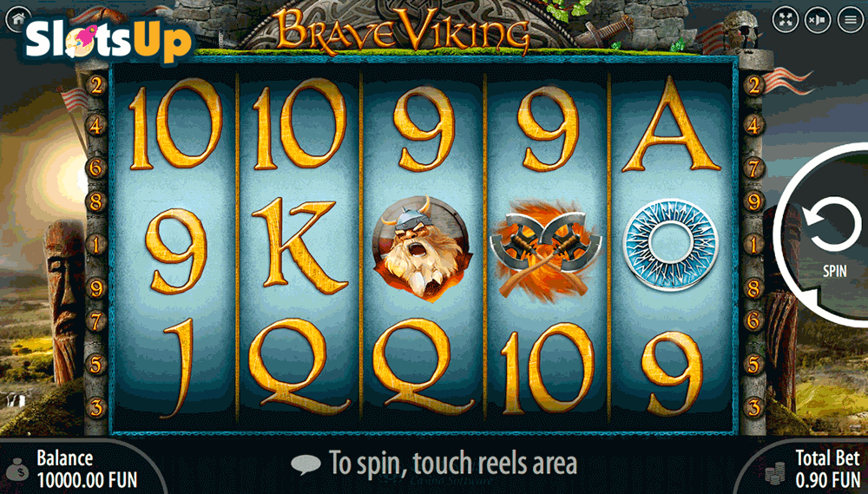This screenshot has width=868, height=494.
Task: Select the blue rune shield symbol
Action: pyautogui.click(x=670, y=244)
